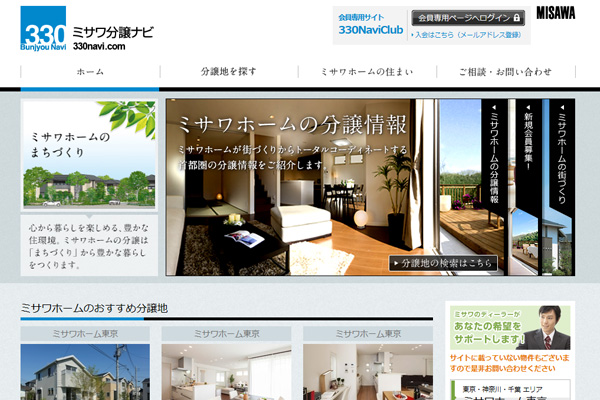The width and height of the screenshot is (600, 400).
Task: Click the MISAWA brand logo
Action: [x=556, y=13]
